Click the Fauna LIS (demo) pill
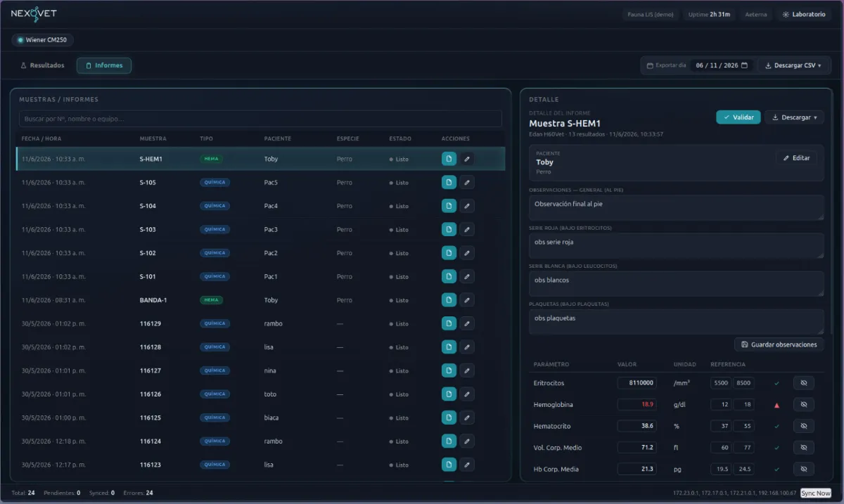Image resolution: width=844 pixels, height=504 pixels. [x=651, y=14]
